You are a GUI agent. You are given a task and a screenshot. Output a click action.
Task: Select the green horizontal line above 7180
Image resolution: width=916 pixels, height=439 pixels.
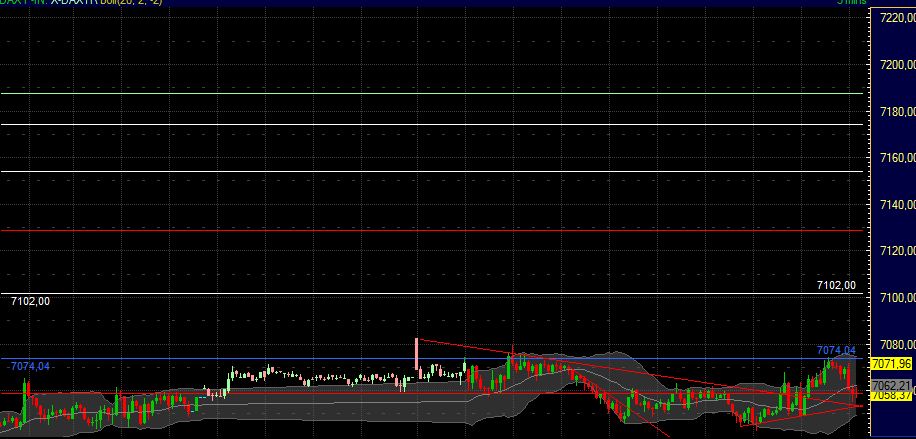coord(432,94)
